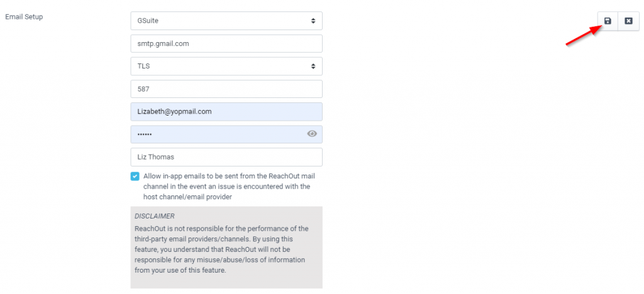Click the DISCLAIMER heading
Screen dimensions: 644x294
155,215
